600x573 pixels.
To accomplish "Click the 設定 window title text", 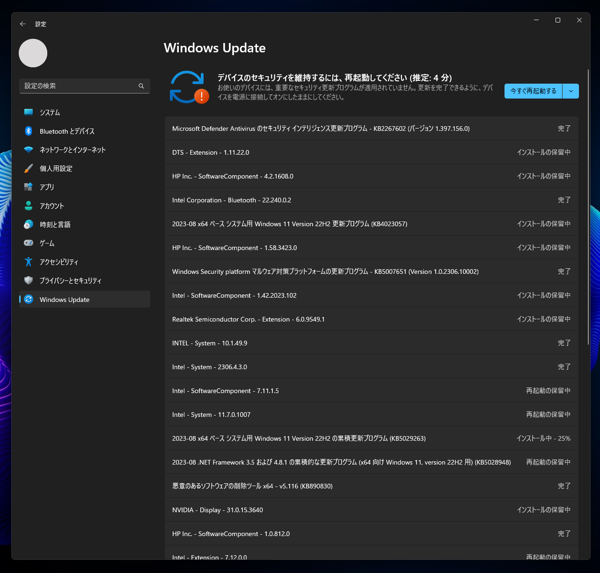I will pyautogui.click(x=41, y=24).
